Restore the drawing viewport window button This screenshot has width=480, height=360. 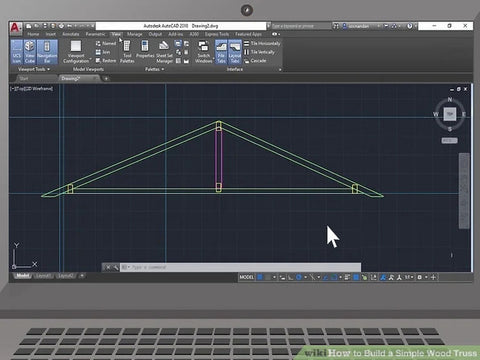click(x=459, y=89)
